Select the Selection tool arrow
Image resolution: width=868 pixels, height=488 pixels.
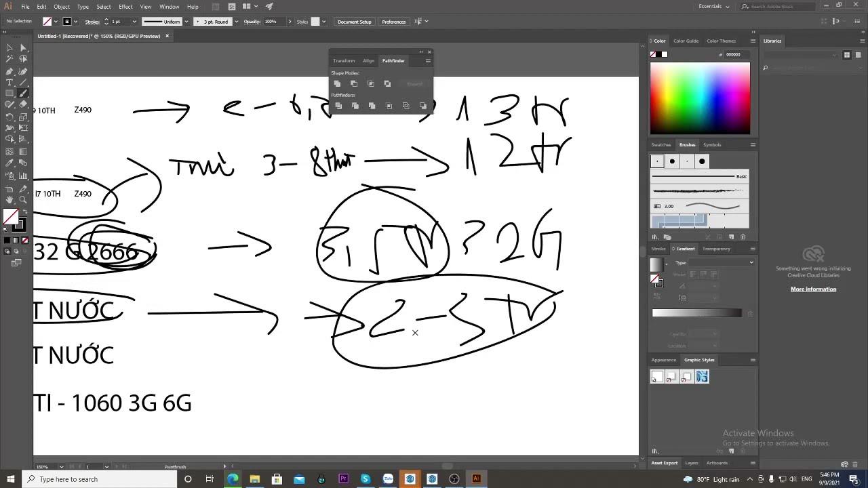click(9, 48)
